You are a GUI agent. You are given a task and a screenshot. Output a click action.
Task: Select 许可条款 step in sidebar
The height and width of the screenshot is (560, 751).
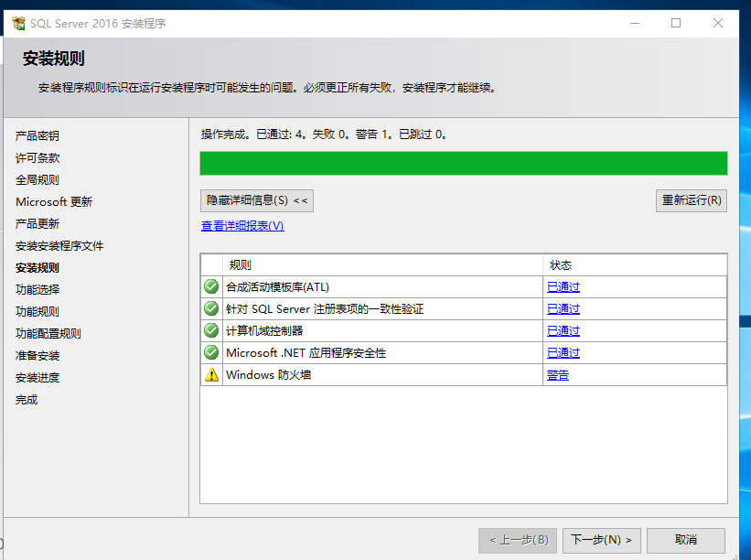[x=38, y=158]
